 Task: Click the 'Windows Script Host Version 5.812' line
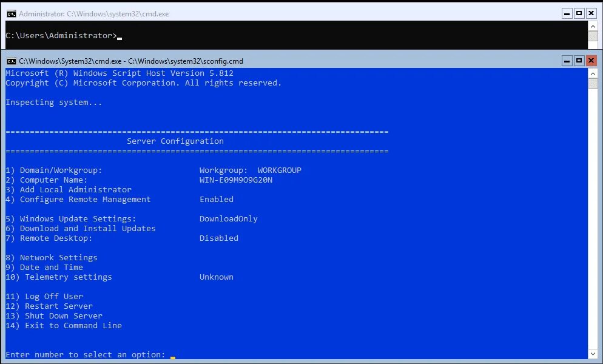[120, 73]
